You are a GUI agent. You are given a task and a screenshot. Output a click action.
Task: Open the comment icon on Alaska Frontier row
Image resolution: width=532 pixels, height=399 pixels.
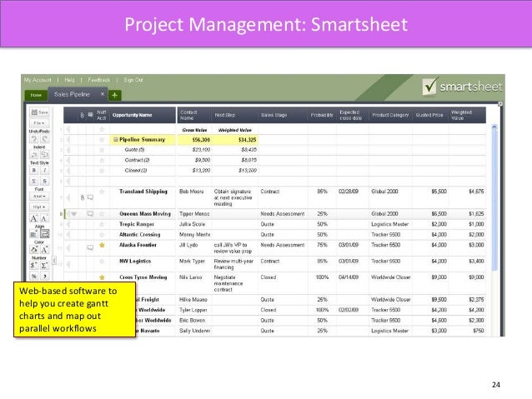click(x=90, y=247)
